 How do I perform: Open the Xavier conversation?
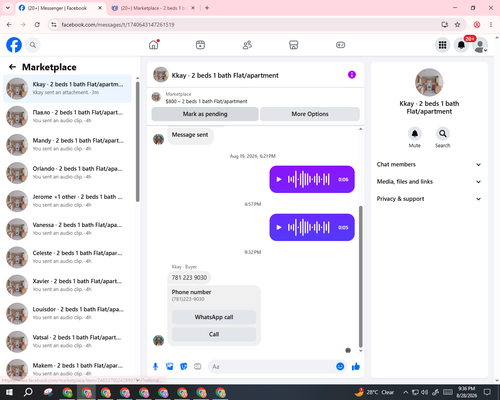tap(68, 285)
